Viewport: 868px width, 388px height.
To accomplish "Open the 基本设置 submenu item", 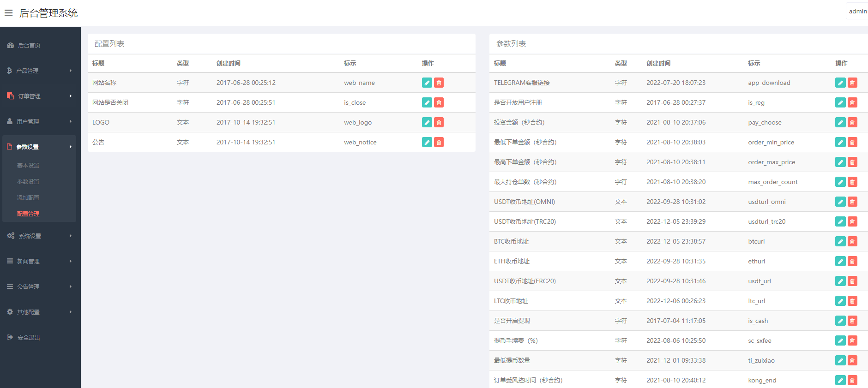I will point(28,166).
